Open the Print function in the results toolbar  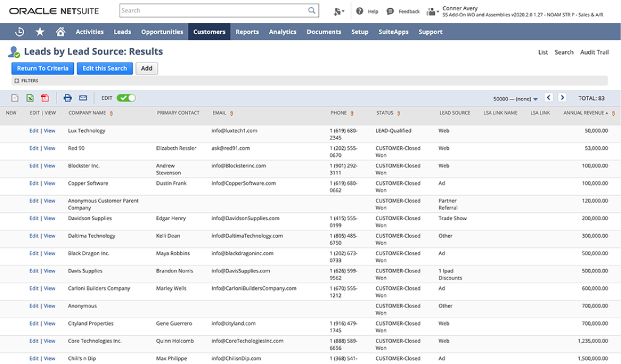(x=67, y=98)
